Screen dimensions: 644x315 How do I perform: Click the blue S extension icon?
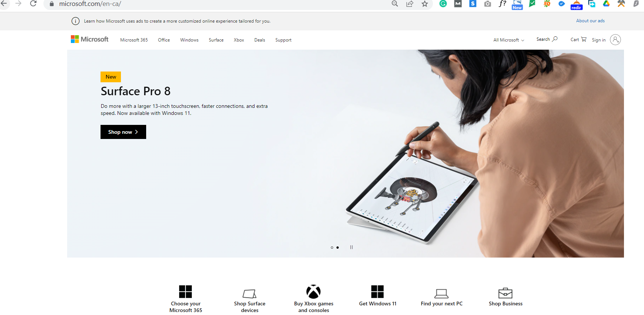tap(473, 4)
